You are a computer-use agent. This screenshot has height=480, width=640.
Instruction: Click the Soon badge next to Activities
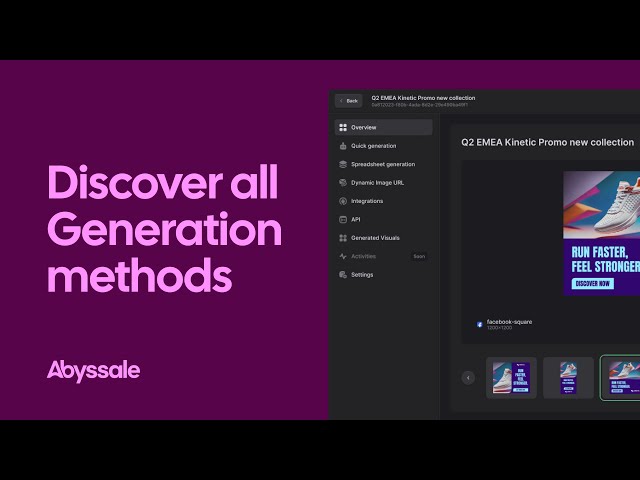click(x=419, y=256)
